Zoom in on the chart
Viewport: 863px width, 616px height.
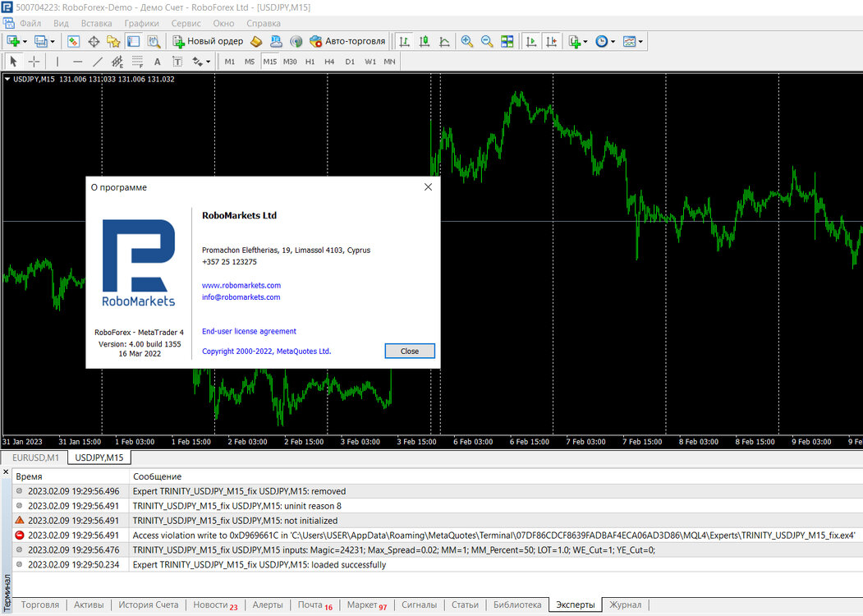[x=466, y=41]
